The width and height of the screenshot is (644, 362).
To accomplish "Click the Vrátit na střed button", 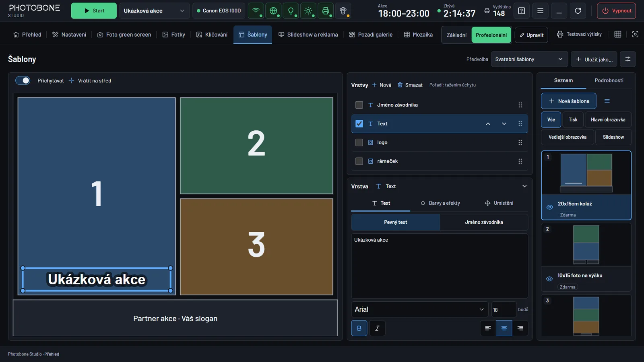I will tap(90, 80).
